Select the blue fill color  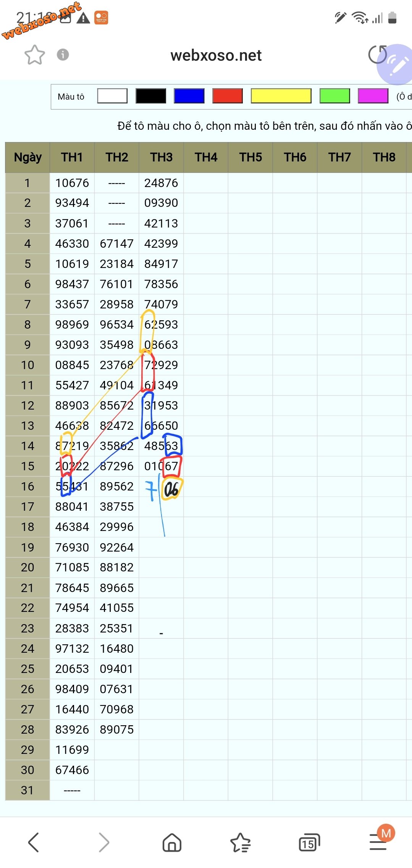coord(189,96)
